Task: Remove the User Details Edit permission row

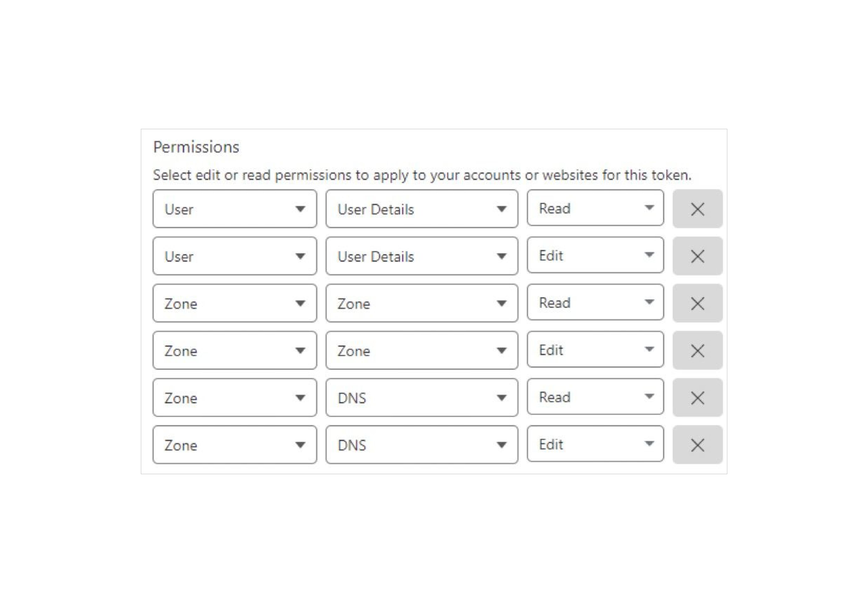Action: pyautogui.click(x=697, y=256)
